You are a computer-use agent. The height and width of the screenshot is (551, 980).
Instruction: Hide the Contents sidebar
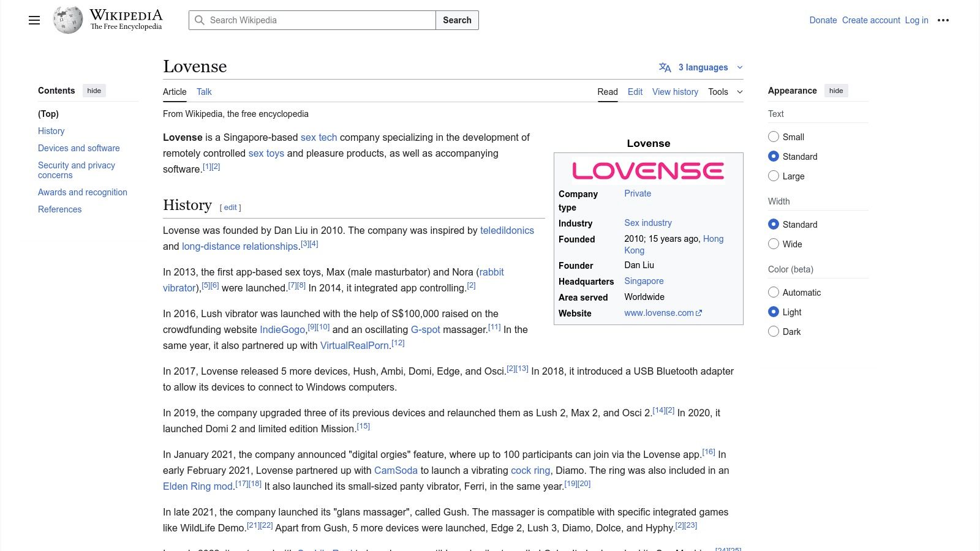click(94, 91)
